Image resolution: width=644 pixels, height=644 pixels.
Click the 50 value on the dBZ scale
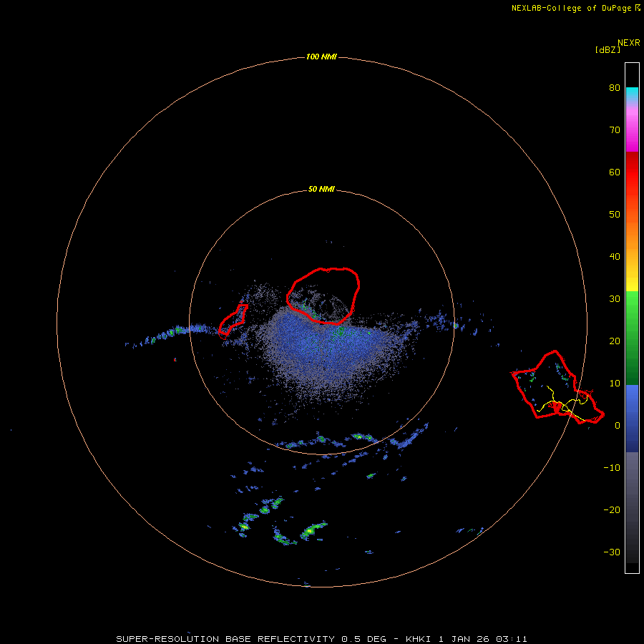(615, 215)
